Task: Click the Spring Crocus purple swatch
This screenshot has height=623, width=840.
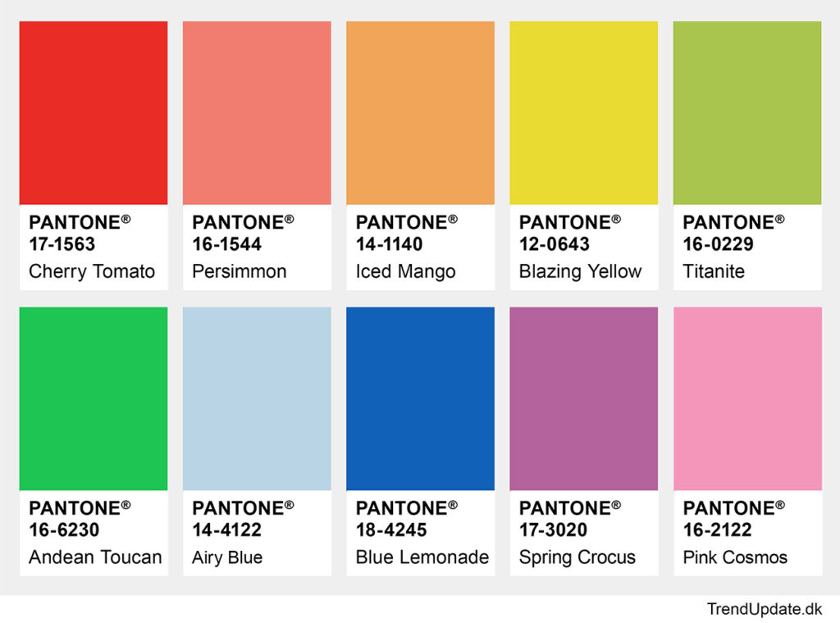Action: pos(583,398)
